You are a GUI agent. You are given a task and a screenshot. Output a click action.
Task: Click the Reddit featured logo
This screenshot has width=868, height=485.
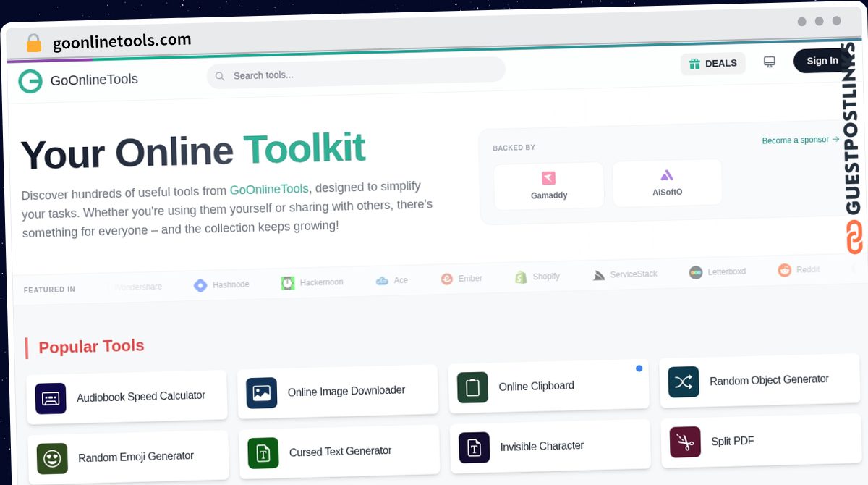(x=785, y=270)
